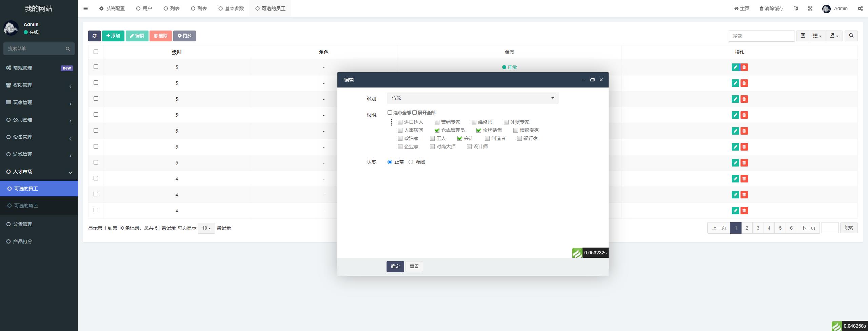868x331 pixels.
Task: Check the 进口达人 permission checkbox
Action: tap(400, 122)
